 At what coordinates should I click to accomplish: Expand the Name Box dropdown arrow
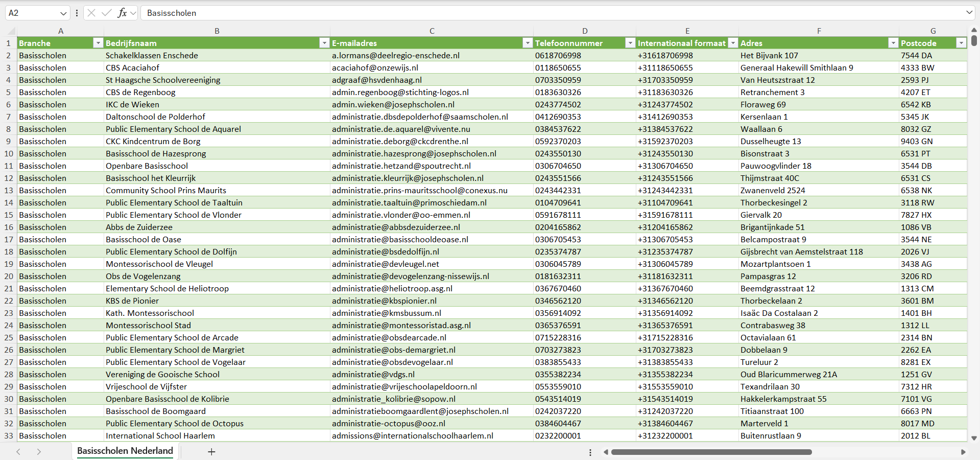pyautogui.click(x=63, y=13)
